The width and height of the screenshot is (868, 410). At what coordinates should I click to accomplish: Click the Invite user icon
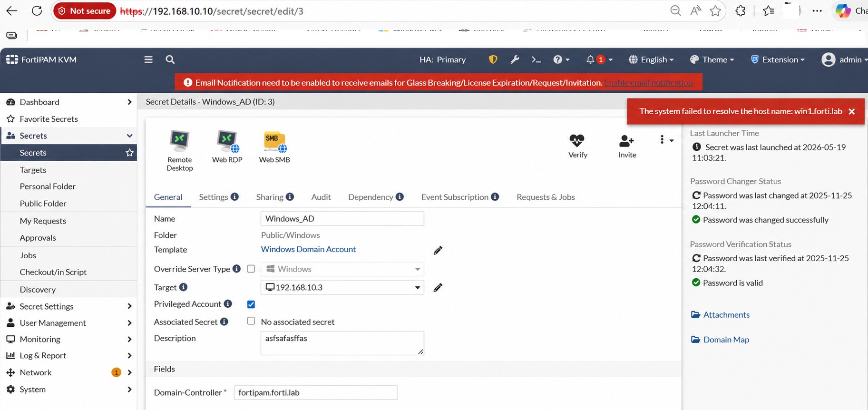coord(626,141)
